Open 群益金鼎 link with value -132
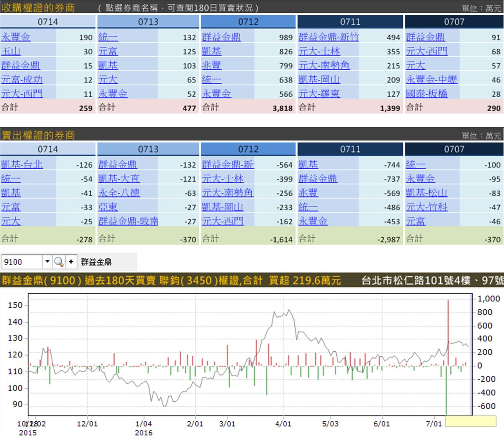 point(118,164)
